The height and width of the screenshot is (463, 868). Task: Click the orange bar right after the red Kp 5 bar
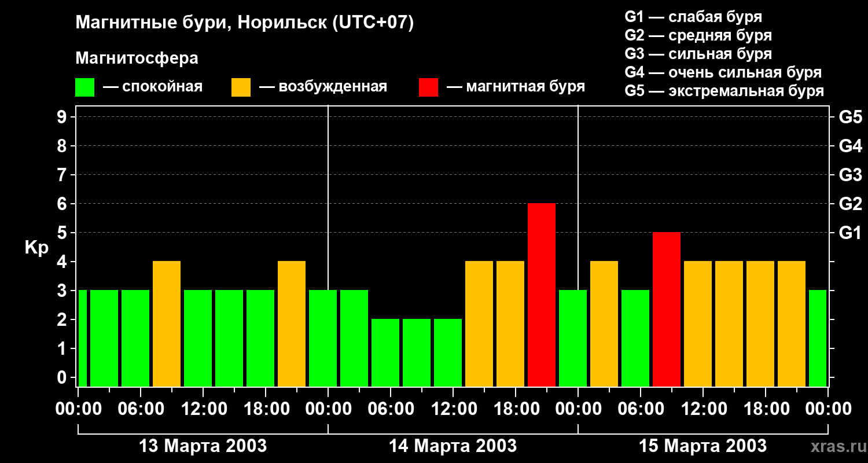(x=698, y=324)
